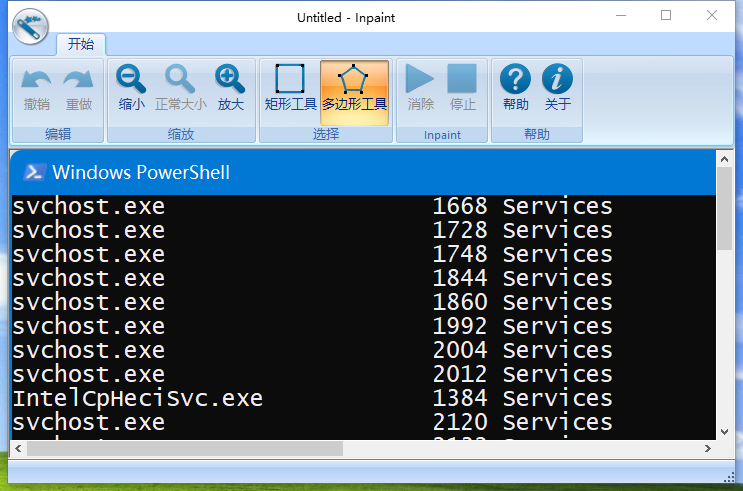
Task: Click PID 1384 in the image
Action: coord(460,398)
